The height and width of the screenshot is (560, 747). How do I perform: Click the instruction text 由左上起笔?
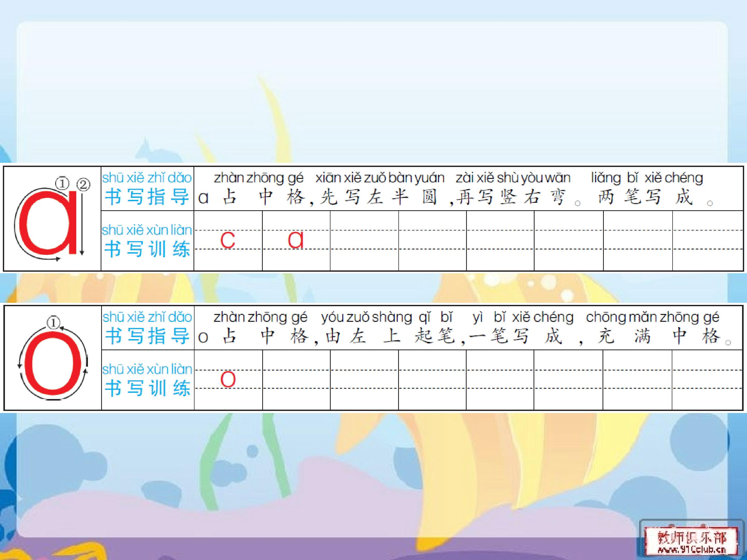390,336
